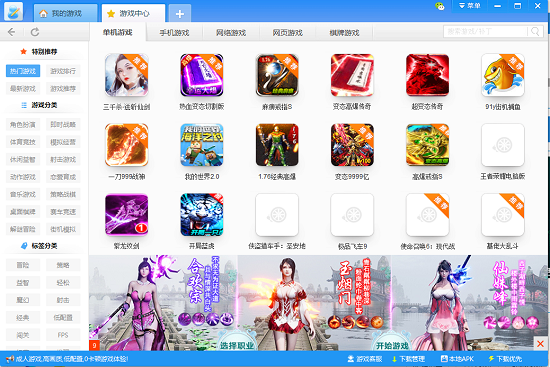Open the 高爆戒指S game icon
Screen dimensions: 550x367
pos(427,145)
